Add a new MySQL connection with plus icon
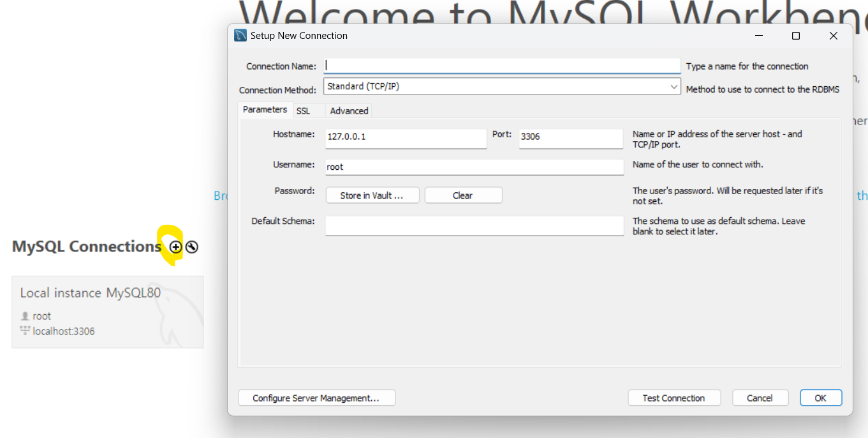 click(175, 247)
